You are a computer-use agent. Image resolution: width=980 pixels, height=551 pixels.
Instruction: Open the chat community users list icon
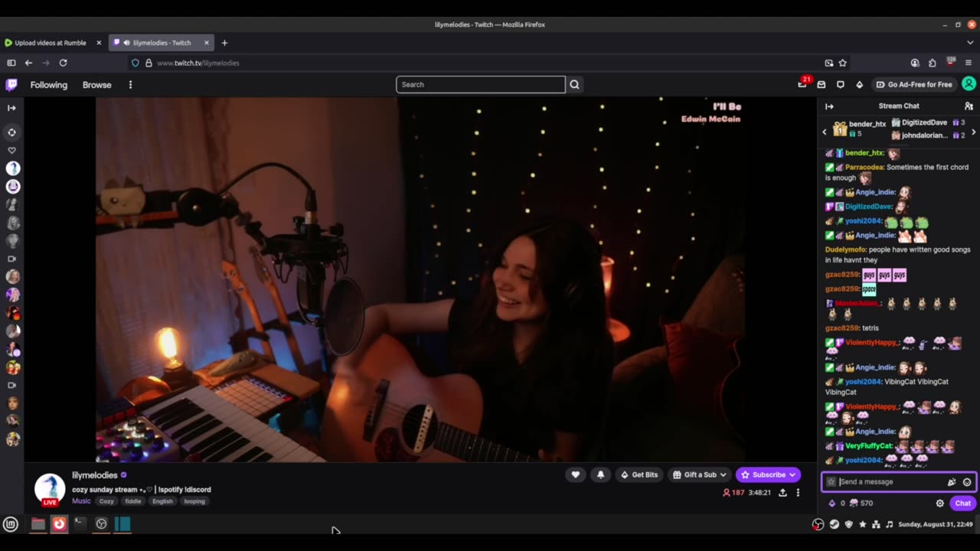[969, 106]
